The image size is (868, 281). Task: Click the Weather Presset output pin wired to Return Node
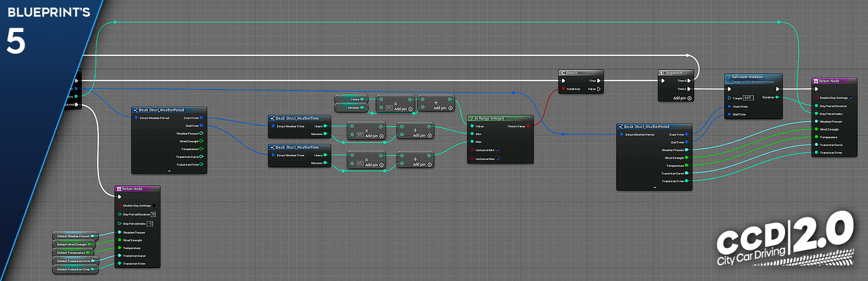(687, 150)
